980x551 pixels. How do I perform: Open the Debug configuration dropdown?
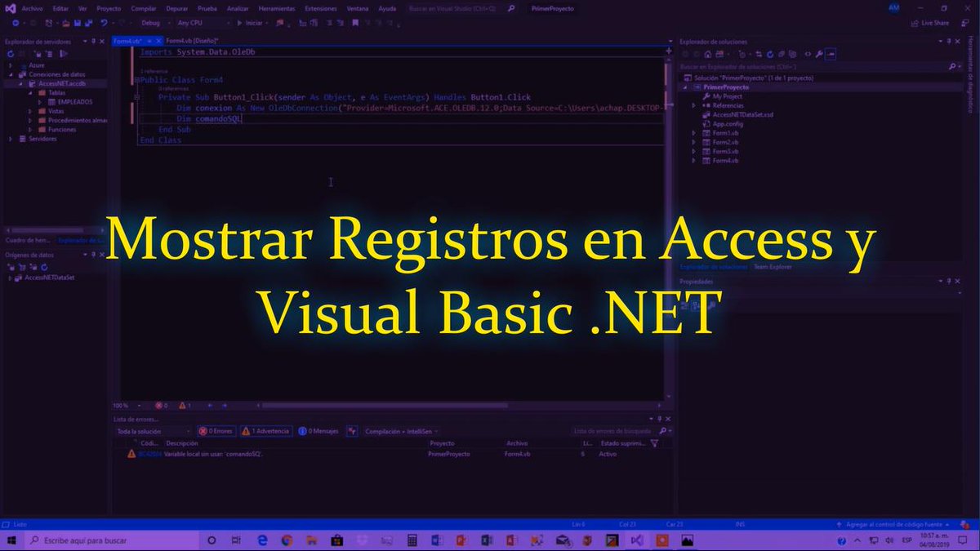158,23
